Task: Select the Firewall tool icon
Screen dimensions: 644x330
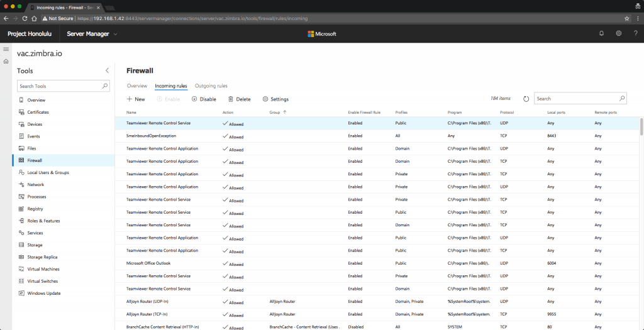Action: point(21,160)
